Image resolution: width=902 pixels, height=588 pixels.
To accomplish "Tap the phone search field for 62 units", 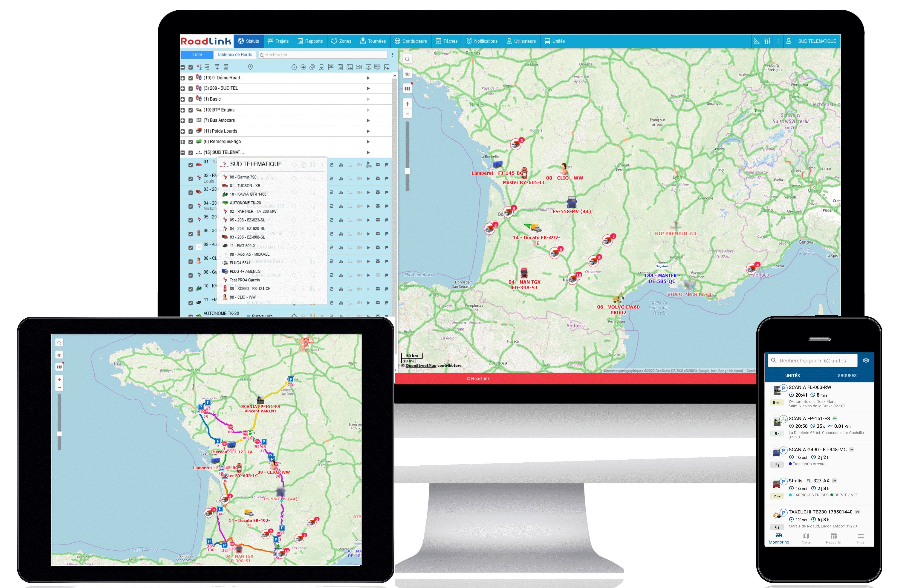I will (812, 360).
